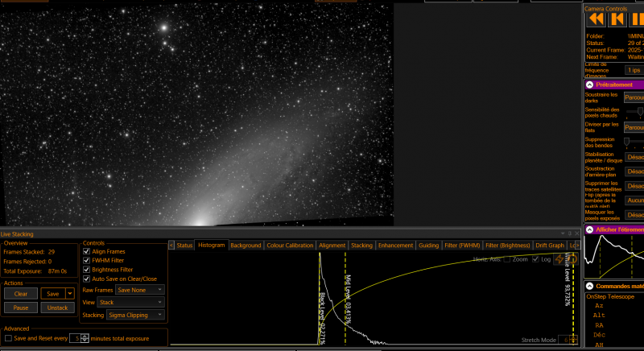
Task: Click the Clear button
Action: tap(21, 294)
